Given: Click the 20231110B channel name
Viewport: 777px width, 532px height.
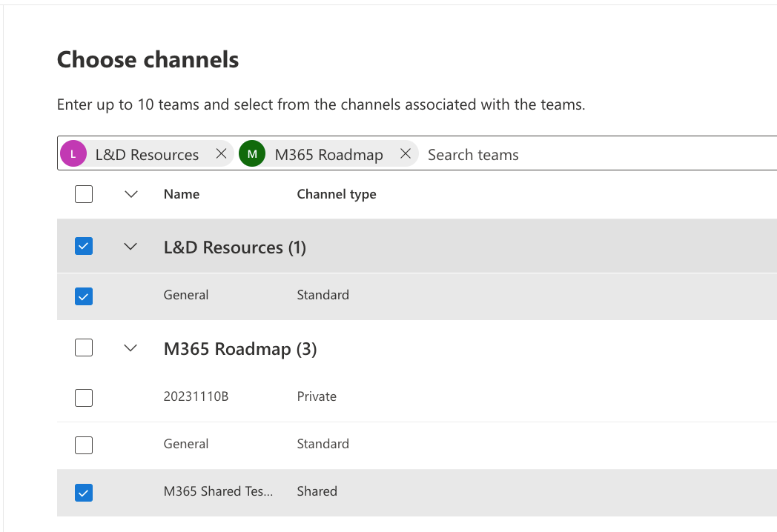Looking at the screenshot, I should pyautogui.click(x=196, y=396).
